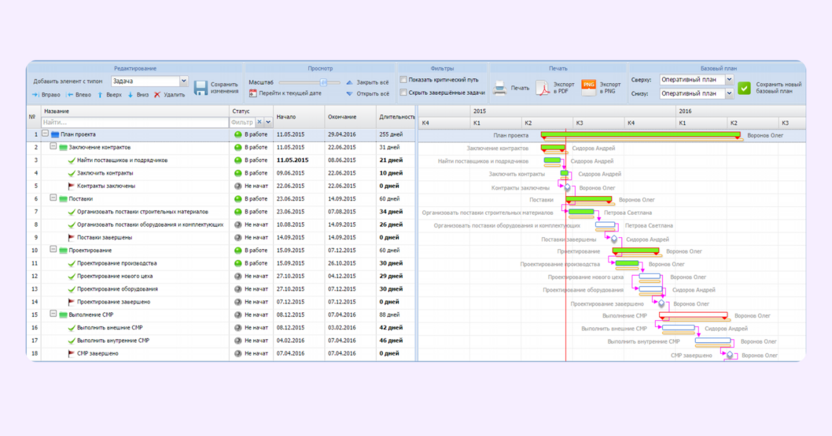Export the chart to PNG
Screen dimensions: 832x436
[588, 88]
